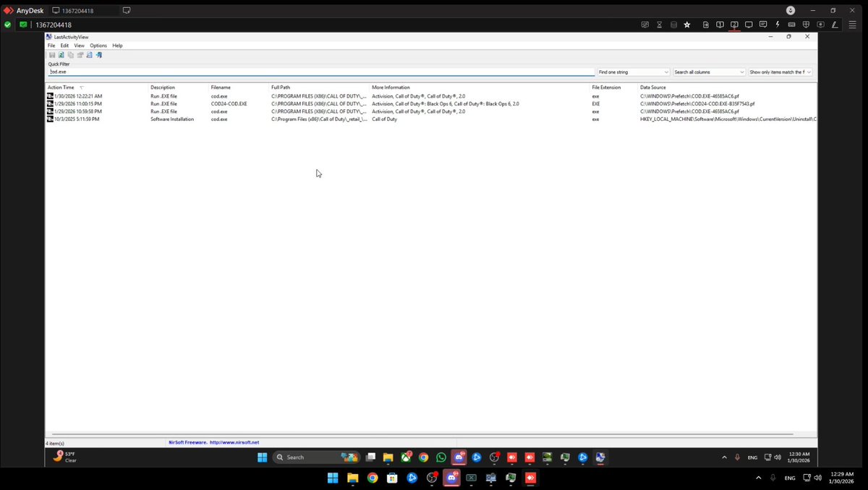Open the View menu in LastActivityView

click(79, 46)
